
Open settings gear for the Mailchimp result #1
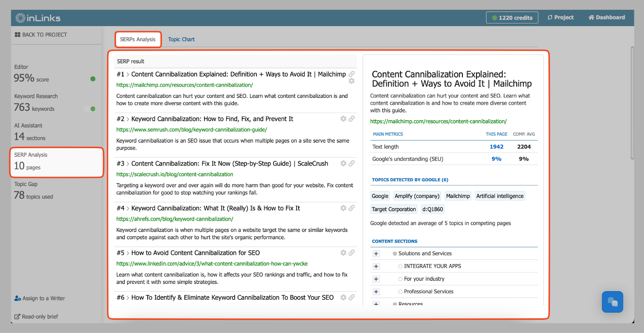[351, 81]
